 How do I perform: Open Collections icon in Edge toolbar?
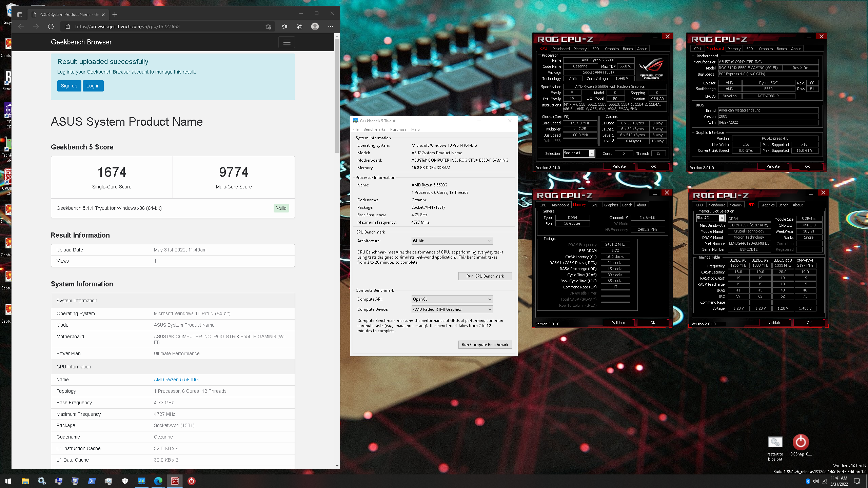click(299, 26)
